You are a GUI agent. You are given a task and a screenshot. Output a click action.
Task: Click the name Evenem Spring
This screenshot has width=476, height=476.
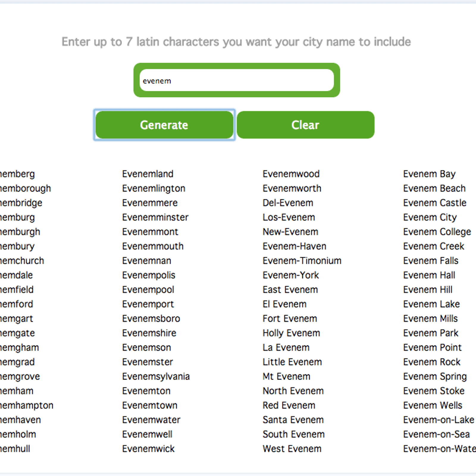point(435,376)
